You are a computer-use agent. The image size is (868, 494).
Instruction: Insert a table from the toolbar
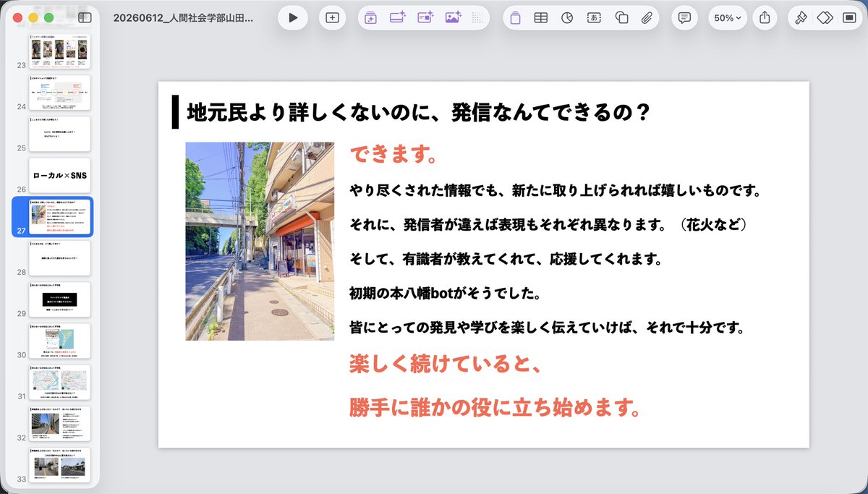540,18
